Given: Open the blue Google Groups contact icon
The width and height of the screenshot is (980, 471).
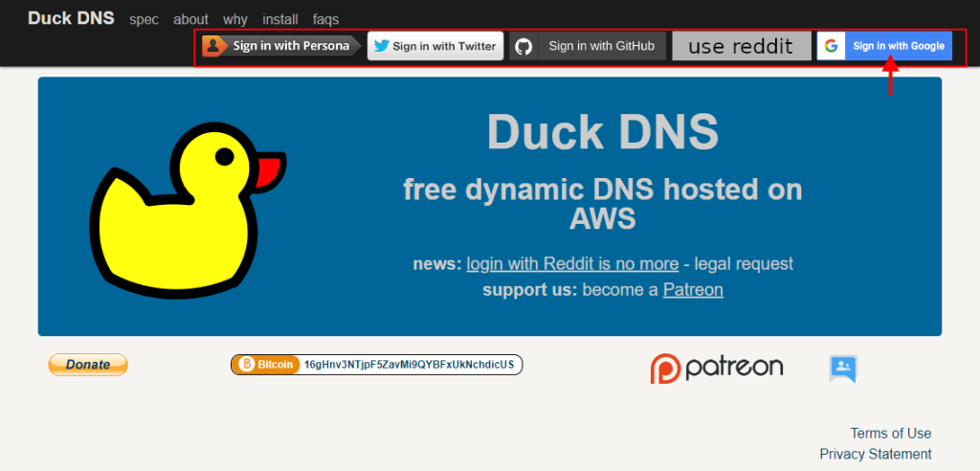Looking at the screenshot, I should [843, 369].
